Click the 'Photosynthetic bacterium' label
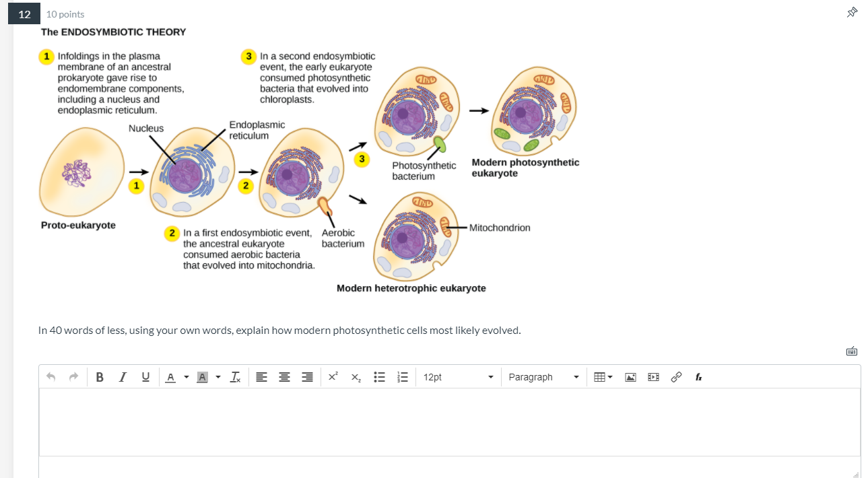The height and width of the screenshot is (478, 868). pyautogui.click(x=424, y=170)
